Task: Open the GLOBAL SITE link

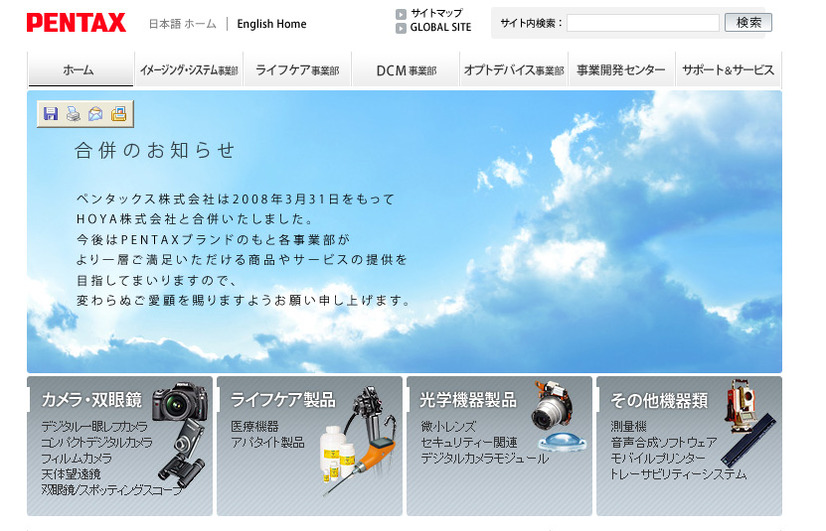Action: click(x=440, y=27)
